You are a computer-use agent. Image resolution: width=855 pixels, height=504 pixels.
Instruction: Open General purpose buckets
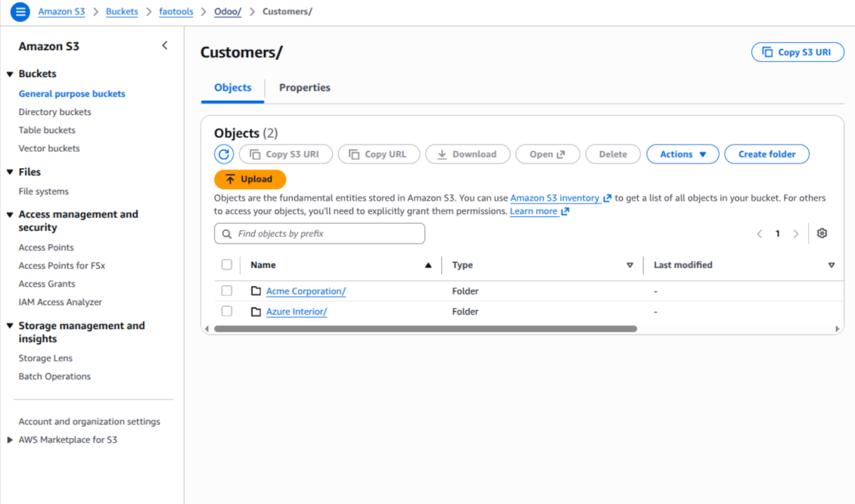point(72,94)
